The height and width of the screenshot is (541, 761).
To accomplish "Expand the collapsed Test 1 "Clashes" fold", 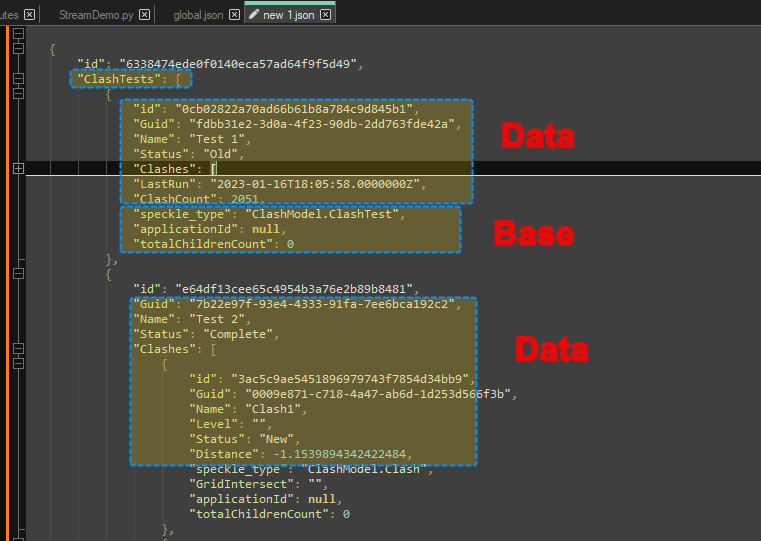I will coord(18,169).
